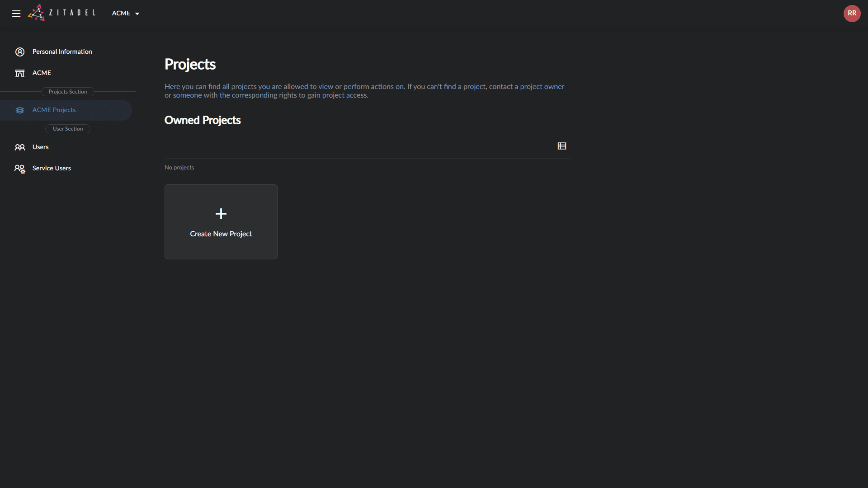Select the ACME Projects layers icon
Screen dimensions: 868x488
pyautogui.click(x=20, y=110)
